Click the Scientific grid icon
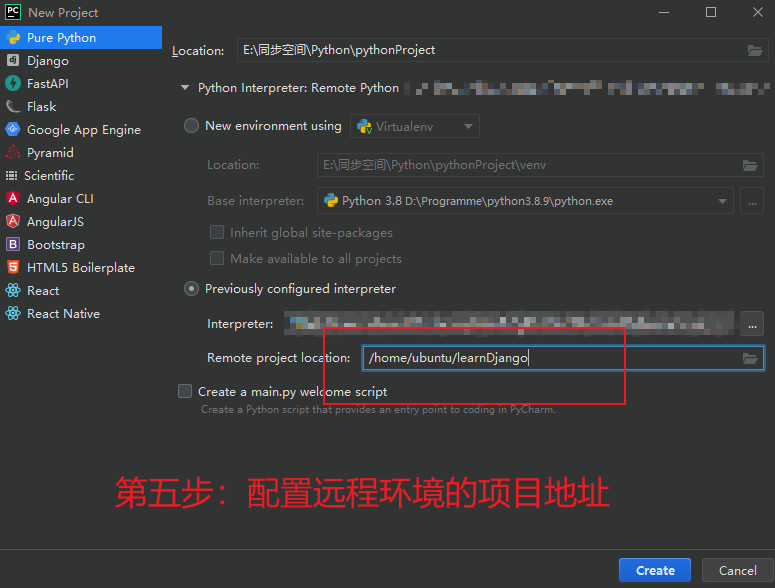The height and width of the screenshot is (588, 775). click(11, 175)
